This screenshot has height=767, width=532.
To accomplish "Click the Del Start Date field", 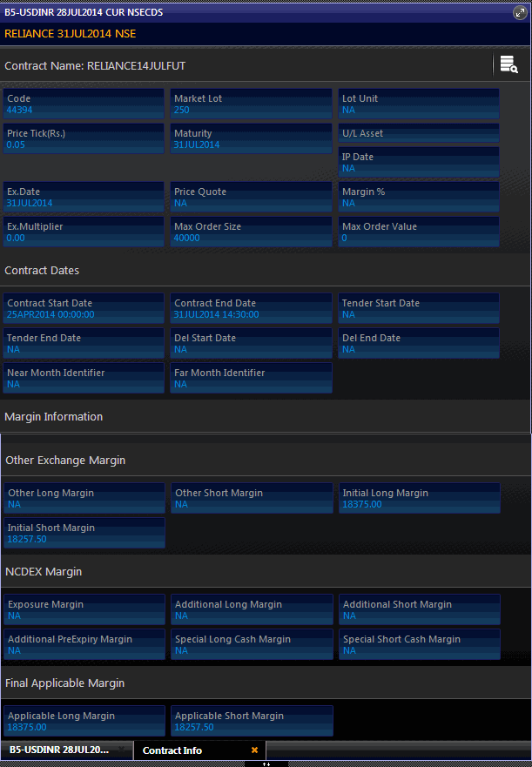I will pyautogui.click(x=251, y=343).
